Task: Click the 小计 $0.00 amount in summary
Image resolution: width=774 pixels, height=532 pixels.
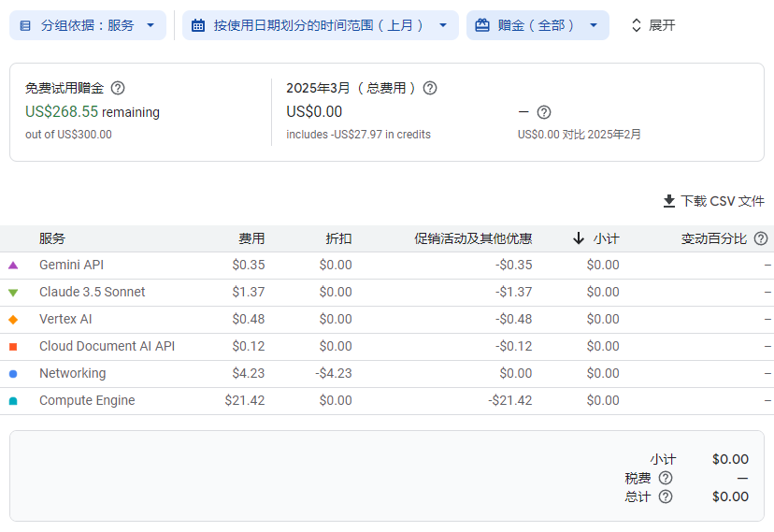Action: point(731,459)
